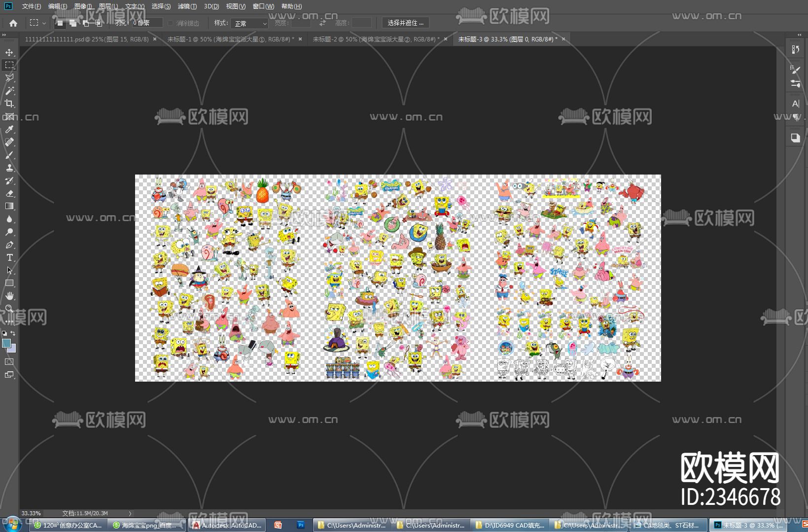Image resolution: width=808 pixels, height=532 pixels.
Task: Reset default foreground and background colors
Action: [x=5, y=334]
